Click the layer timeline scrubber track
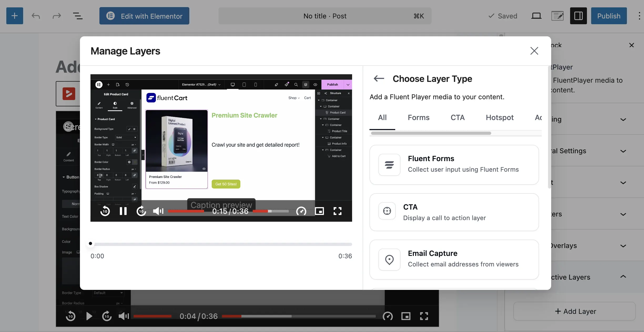Screen dimensions: 644x332 pyautogui.click(x=221, y=244)
